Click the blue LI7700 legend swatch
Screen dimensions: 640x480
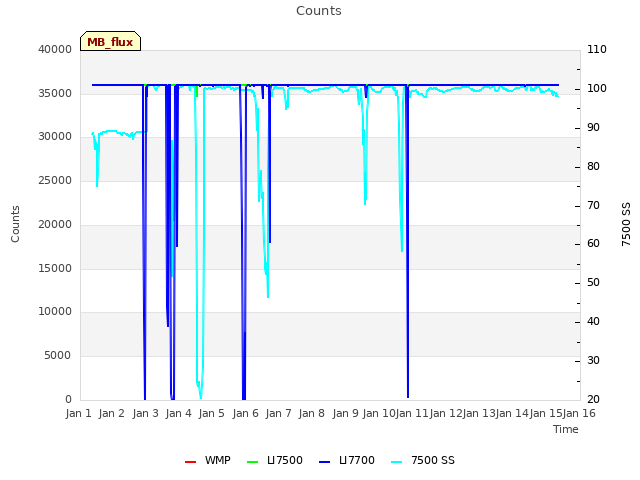(324, 462)
